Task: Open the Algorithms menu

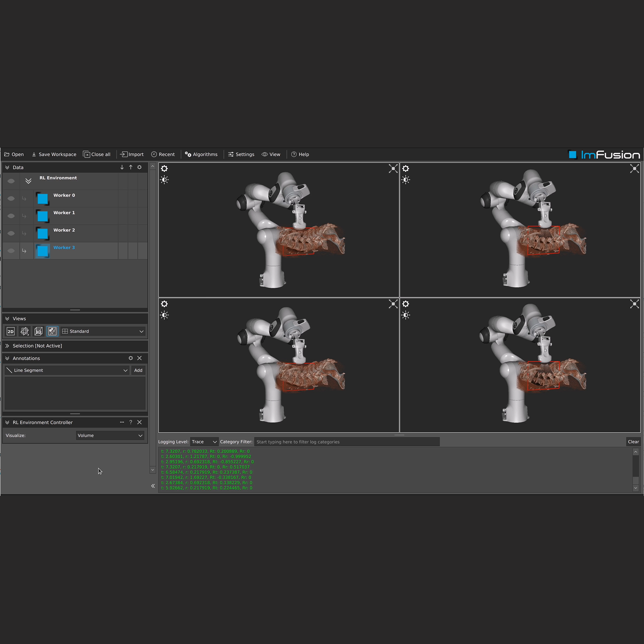Action: pyautogui.click(x=201, y=155)
